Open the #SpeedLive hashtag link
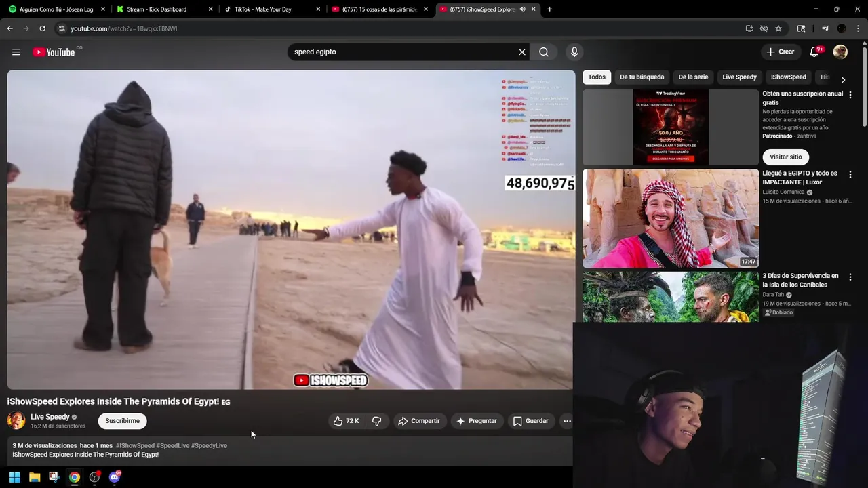 click(173, 445)
